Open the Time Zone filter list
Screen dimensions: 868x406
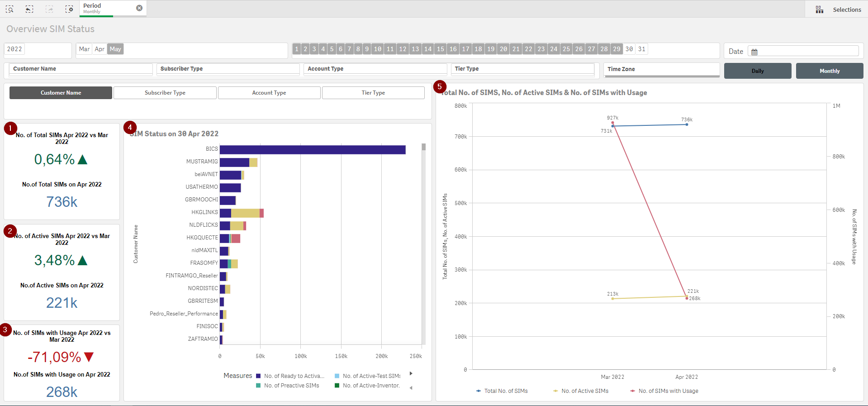(x=661, y=69)
